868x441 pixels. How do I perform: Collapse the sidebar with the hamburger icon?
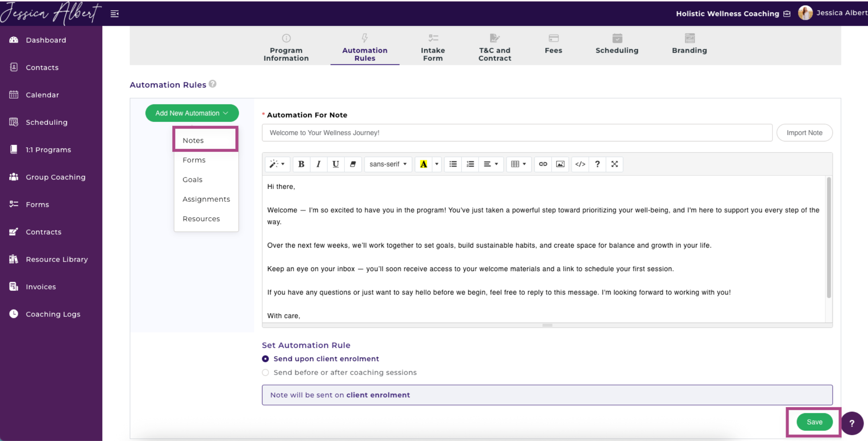tap(115, 14)
